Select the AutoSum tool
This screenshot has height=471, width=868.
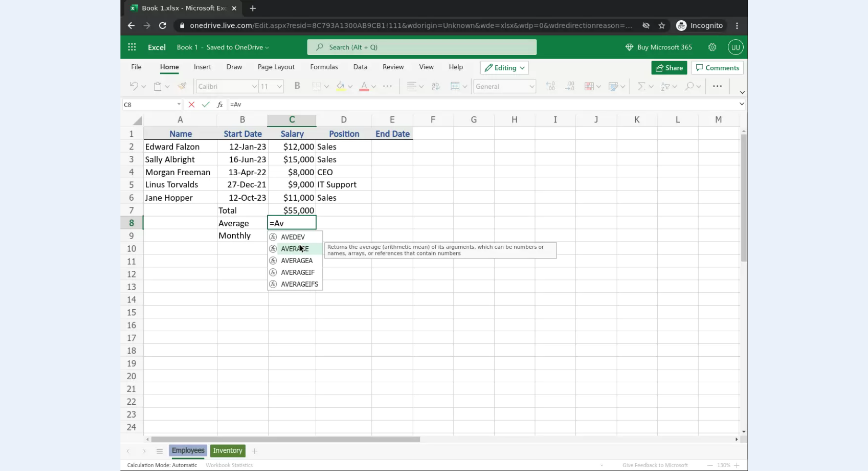pos(642,86)
